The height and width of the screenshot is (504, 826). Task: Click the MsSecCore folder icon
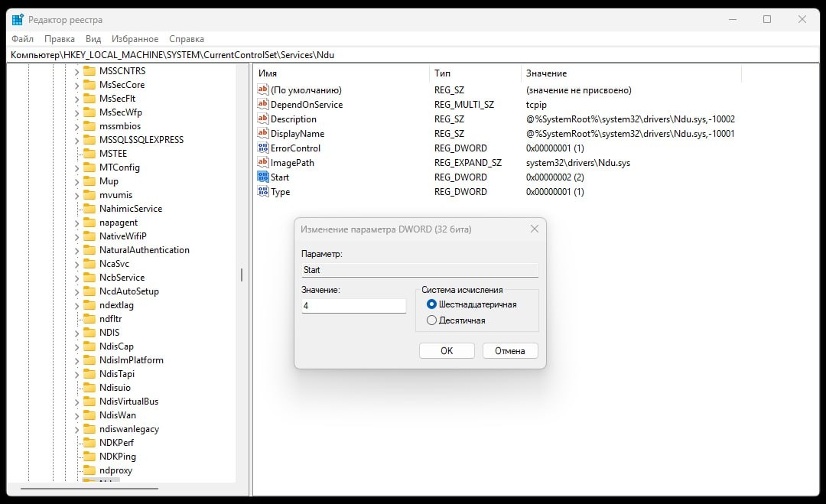pos(89,84)
